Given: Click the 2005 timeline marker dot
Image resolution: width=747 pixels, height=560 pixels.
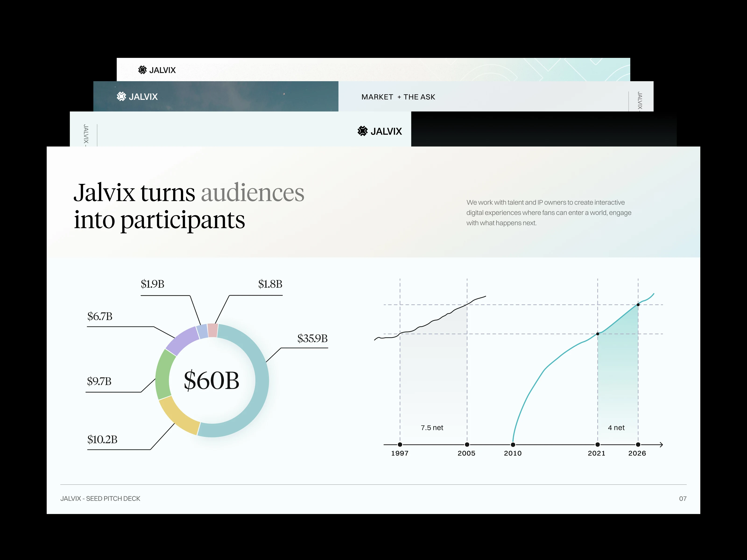Looking at the screenshot, I should [x=467, y=444].
